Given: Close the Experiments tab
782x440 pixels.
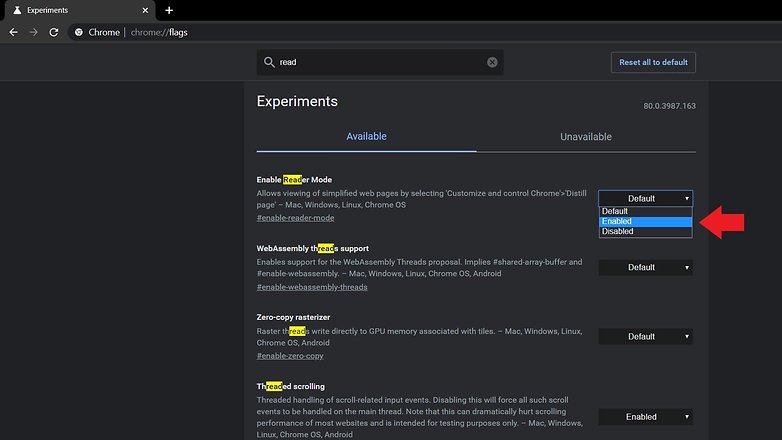Looking at the screenshot, I should click(x=145, y=10).
